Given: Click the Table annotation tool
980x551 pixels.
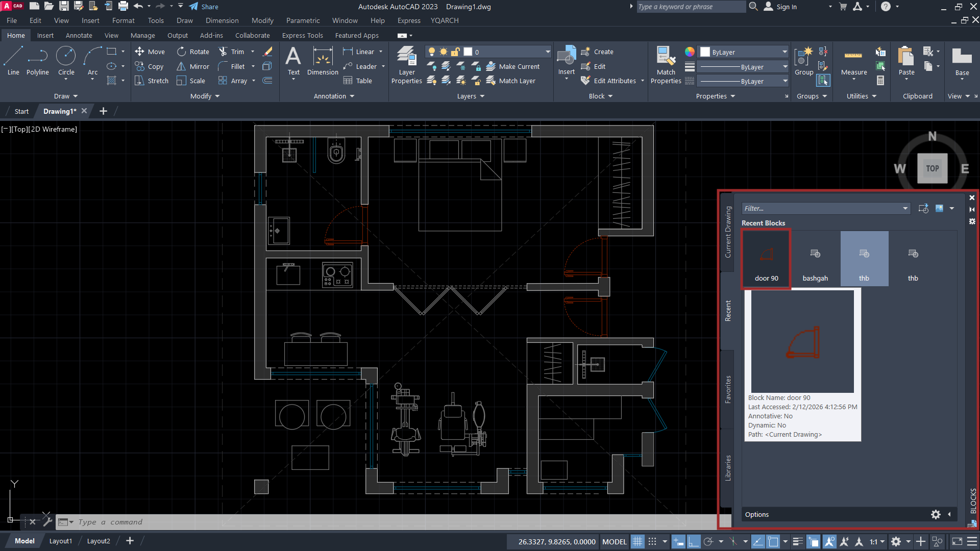Looking at the screenshot, I should 358,81.
